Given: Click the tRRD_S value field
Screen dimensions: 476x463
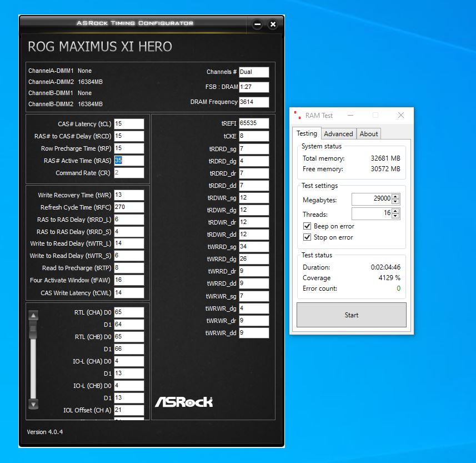Looking at the screenshot, I should [129, 231].
